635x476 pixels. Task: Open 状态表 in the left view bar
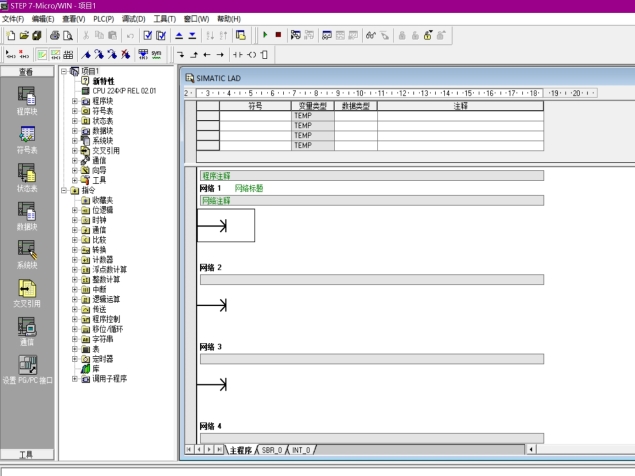tap(28, 176)
